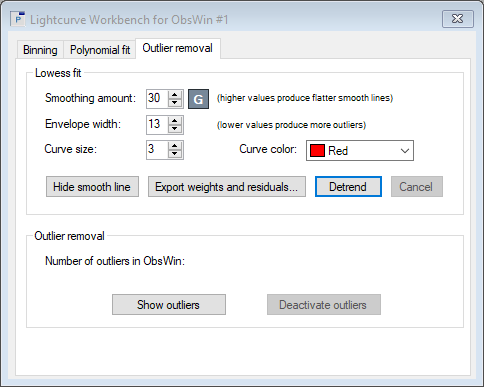Click the application icon in title bar

[x=18, y=19]
